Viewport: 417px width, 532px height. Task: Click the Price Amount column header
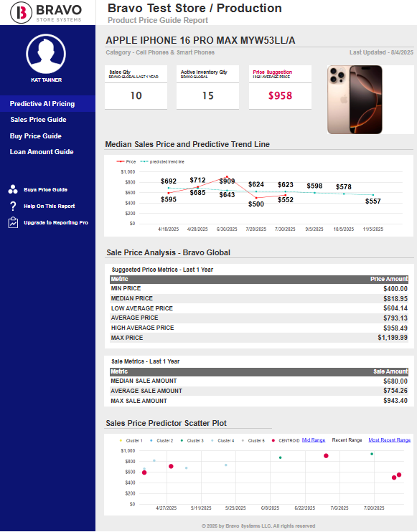pyautogui.click(x=389, y=279)
